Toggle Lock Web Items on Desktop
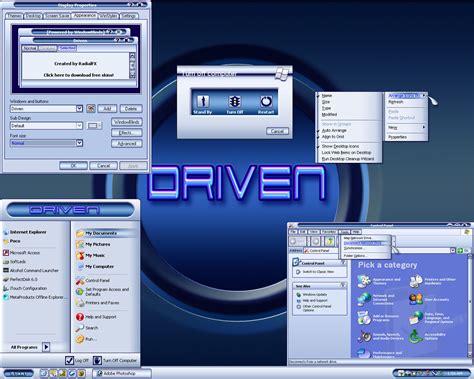 [x=346, y=153]
